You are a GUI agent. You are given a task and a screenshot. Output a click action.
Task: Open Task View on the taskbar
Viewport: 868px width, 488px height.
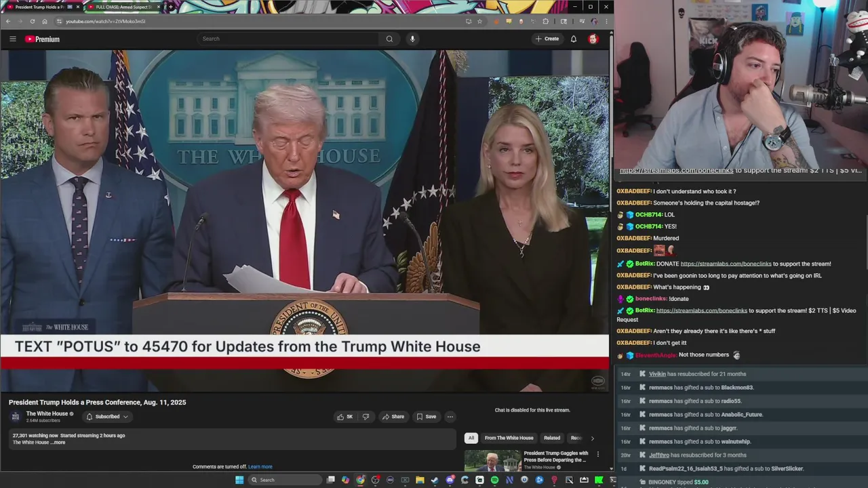pos(330,480)
